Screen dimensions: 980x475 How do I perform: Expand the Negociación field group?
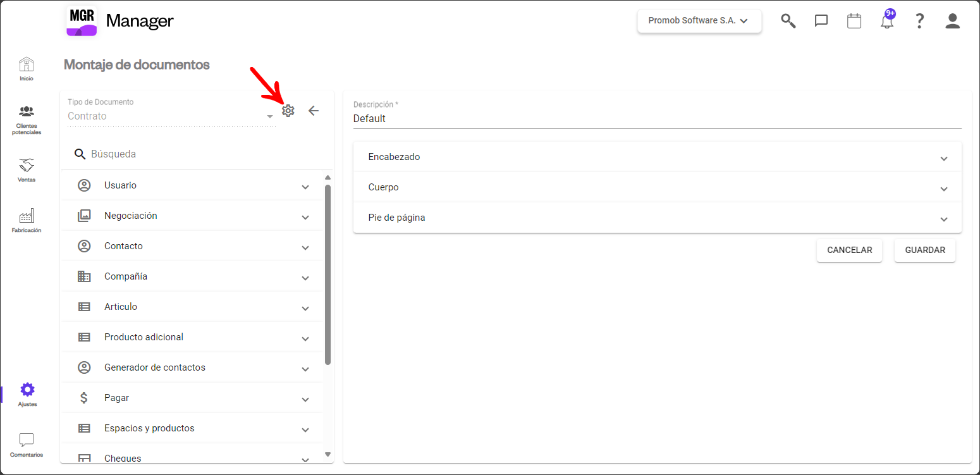point(193,216)
